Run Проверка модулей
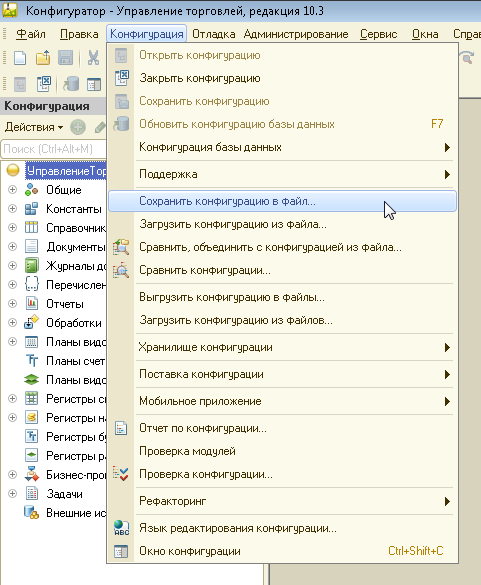481x585 pixels. point(282,451)
